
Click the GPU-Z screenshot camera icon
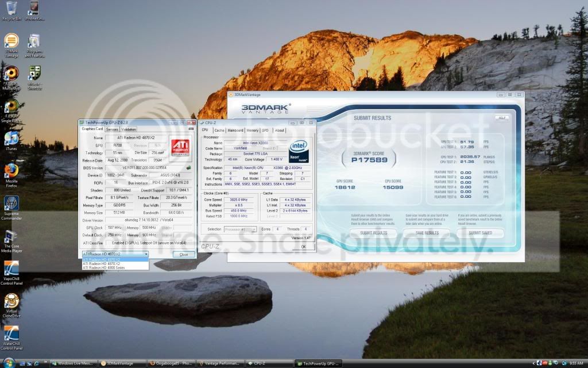pyautogui.click(x=189, y=129)
